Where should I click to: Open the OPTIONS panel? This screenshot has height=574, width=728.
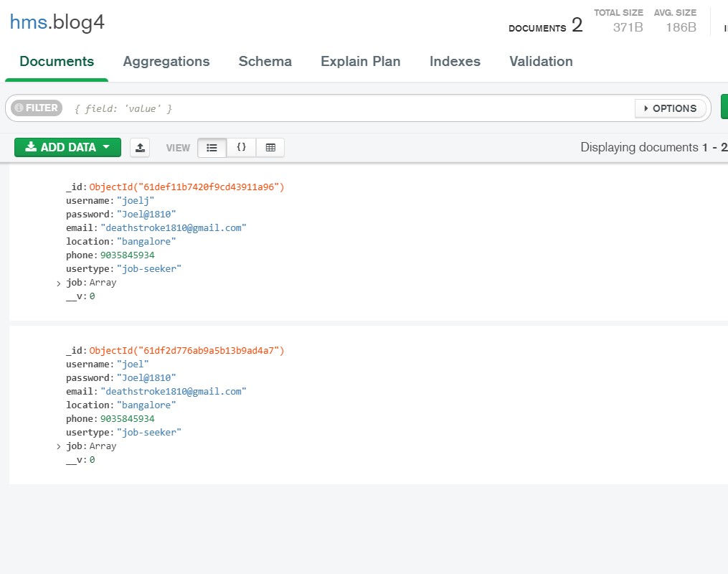coord(670,108)
